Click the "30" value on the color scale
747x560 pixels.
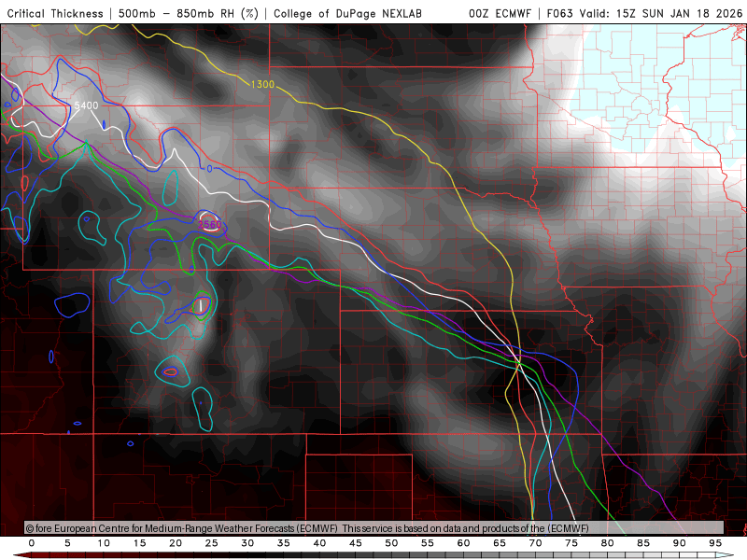pos(247,543)
